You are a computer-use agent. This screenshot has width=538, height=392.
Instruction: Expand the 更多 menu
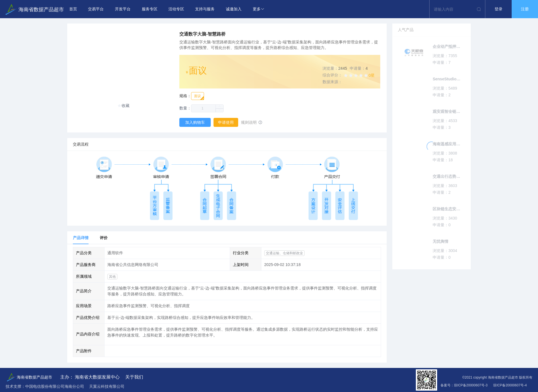(258, 9)
